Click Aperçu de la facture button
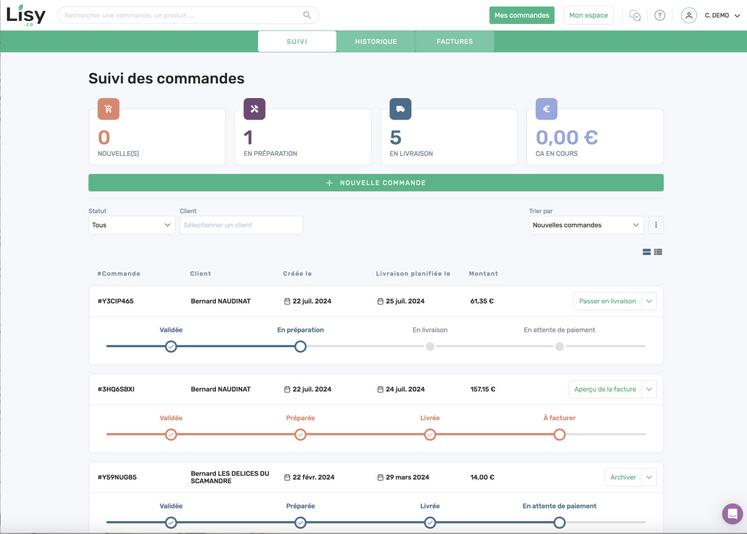Screen dimensions: 747x534 pos(605,389)
